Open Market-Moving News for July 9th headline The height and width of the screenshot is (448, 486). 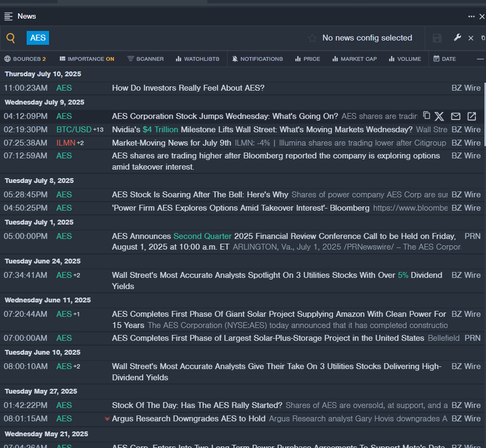[x=172, y=143]
